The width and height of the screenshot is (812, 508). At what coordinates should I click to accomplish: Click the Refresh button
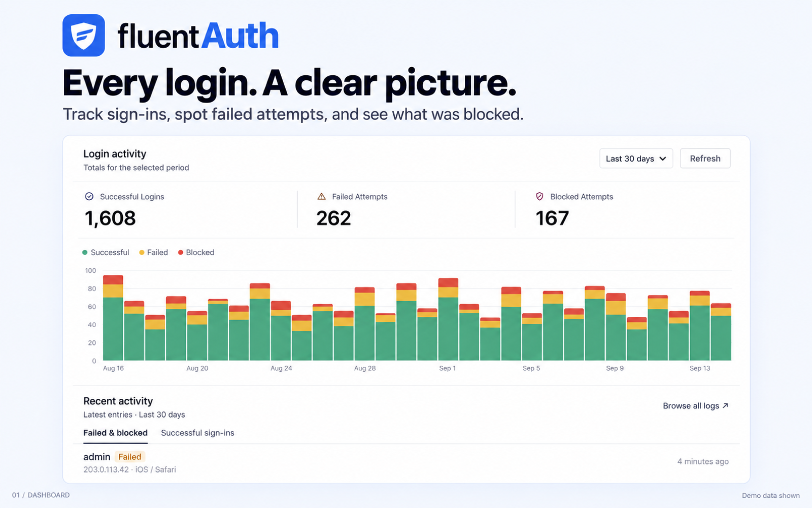point(705,158)
